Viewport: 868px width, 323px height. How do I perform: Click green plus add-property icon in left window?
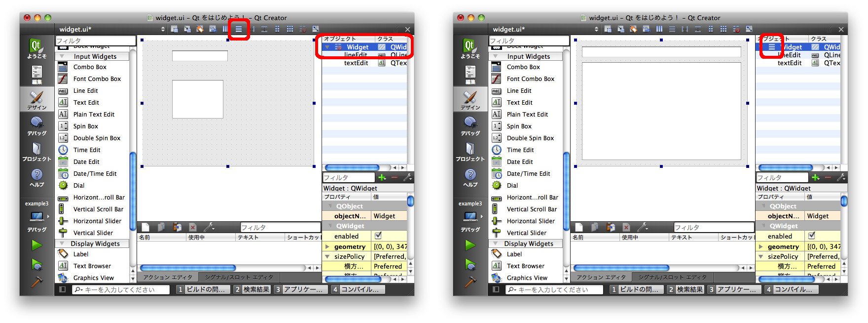point(382,177)
